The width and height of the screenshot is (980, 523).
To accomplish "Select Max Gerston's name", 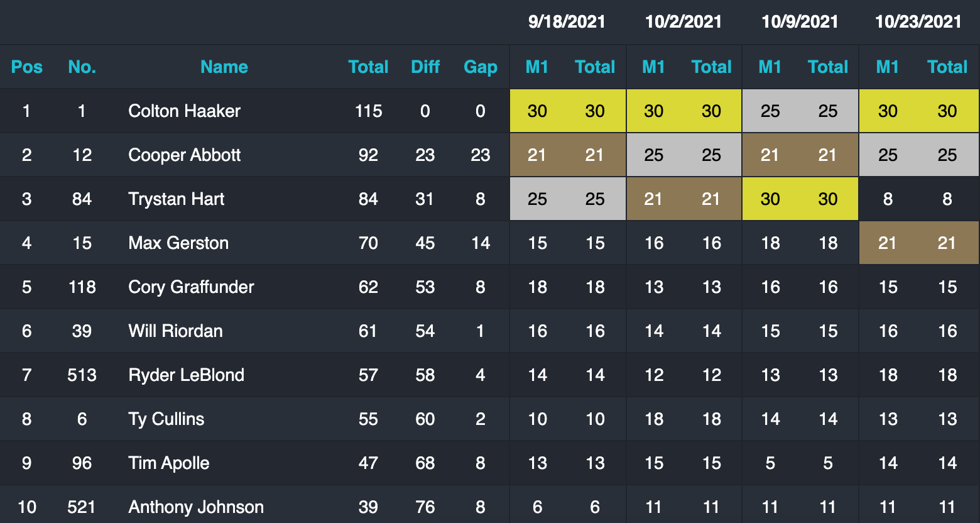I will [x=178, y=243].
